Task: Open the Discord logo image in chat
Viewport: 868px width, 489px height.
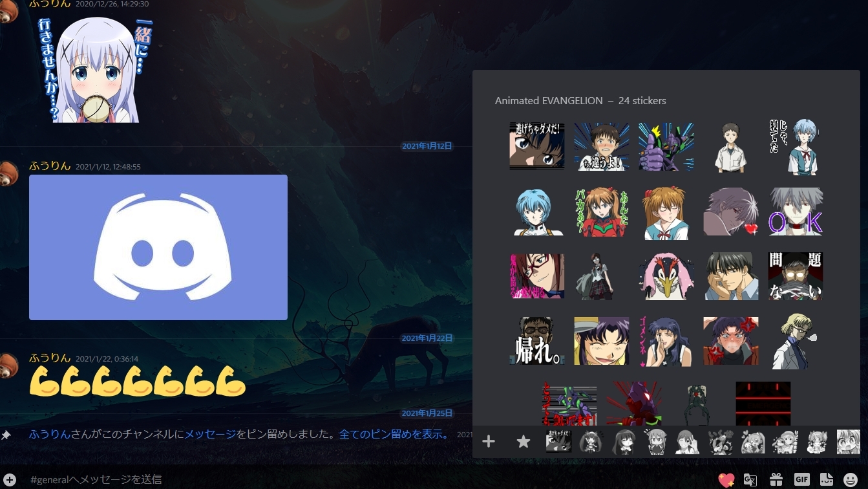Action: pos(158,247)
